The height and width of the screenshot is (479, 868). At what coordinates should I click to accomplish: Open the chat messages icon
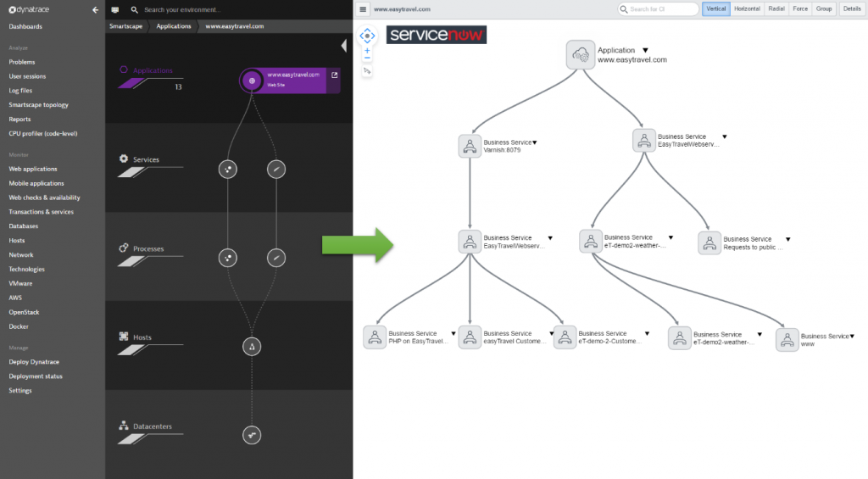[x=115, y=10]
